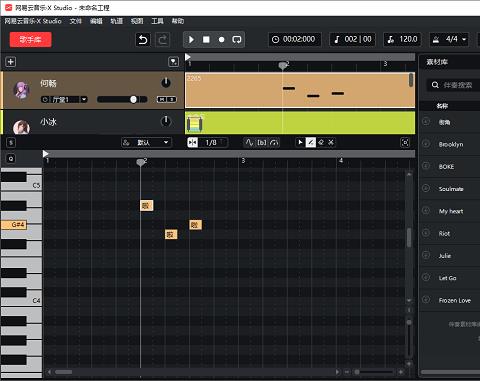Image resolution: width=480 pixels, height=381 pixels.
Task: Preview the My heart accompaniment play icon
Action: click(426, 210)
